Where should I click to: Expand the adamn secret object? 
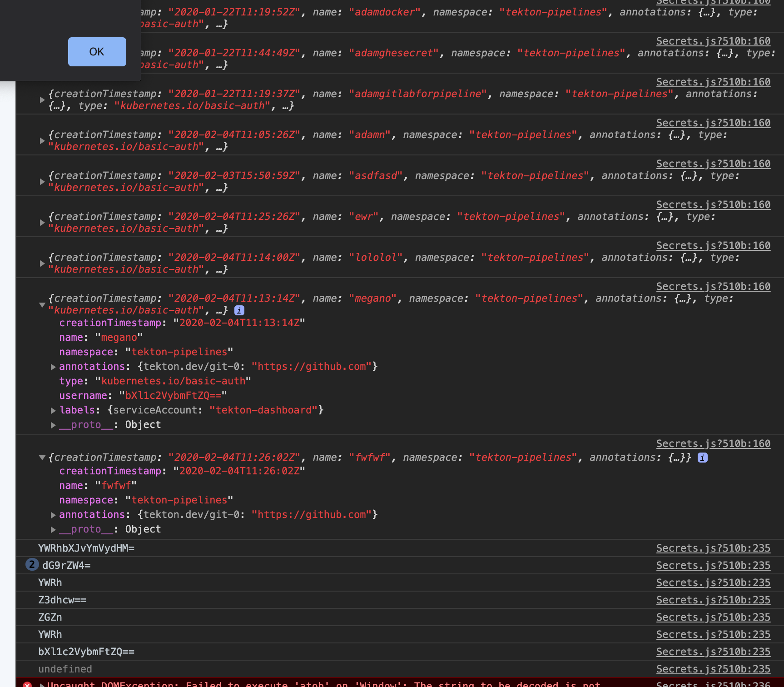(x=42, y=140)
